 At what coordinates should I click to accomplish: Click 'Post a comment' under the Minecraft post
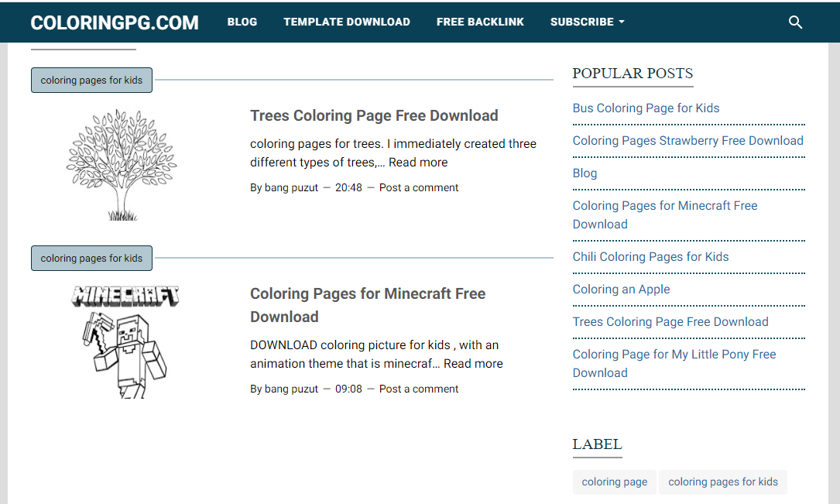click(418, 389)
